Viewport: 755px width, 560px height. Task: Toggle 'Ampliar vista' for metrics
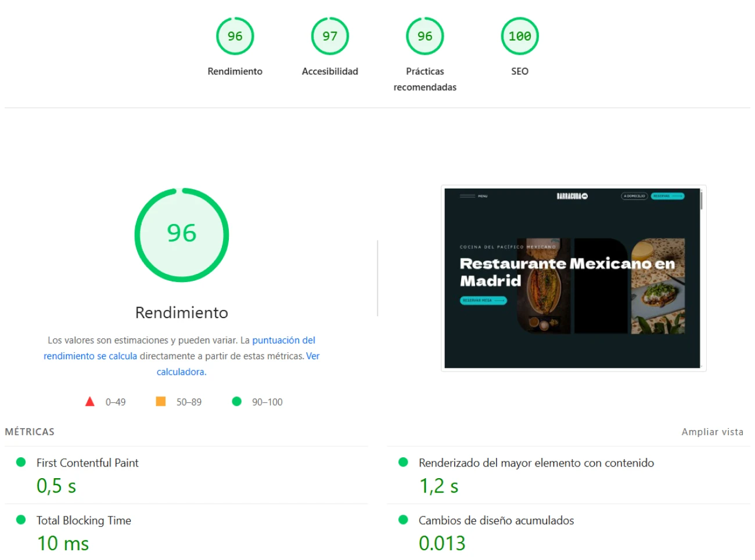tap(712, 432)
